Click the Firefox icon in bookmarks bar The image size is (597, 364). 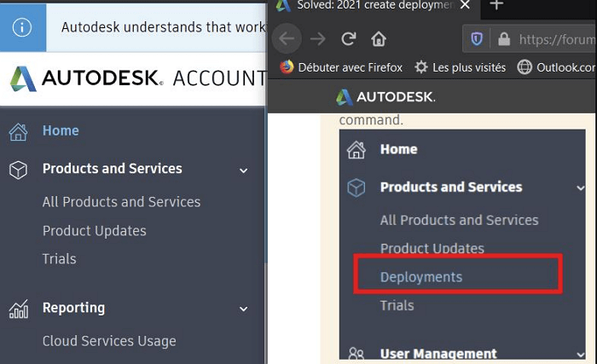tap(287, 67)
